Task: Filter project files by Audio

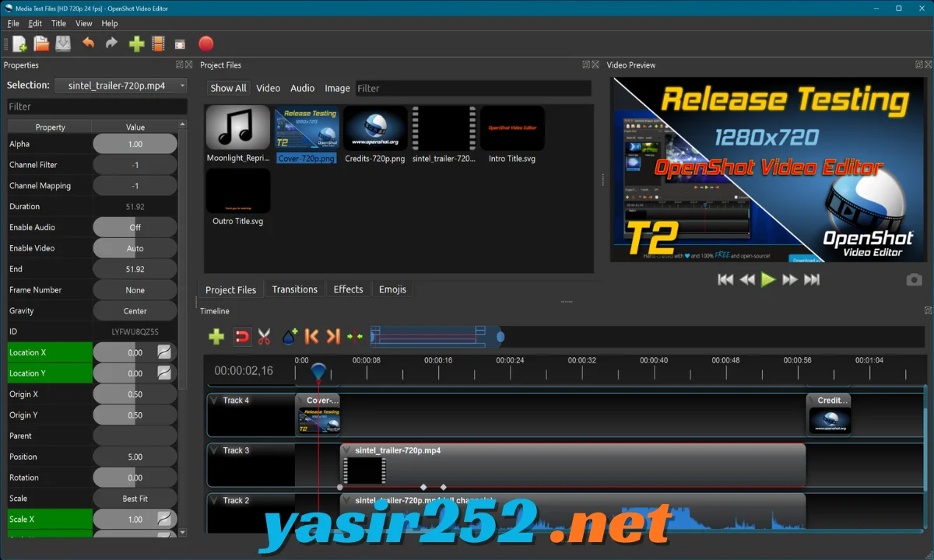Action: tap(302, 88)
